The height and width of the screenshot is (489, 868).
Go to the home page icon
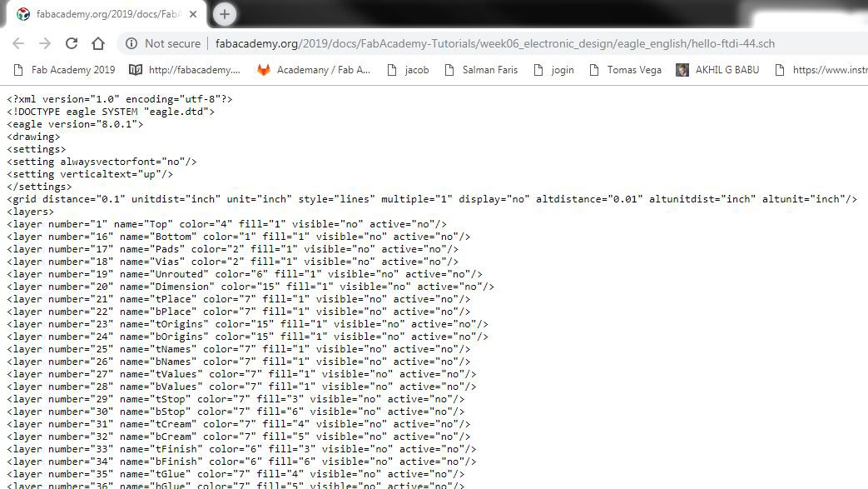(x=98, y=43)
